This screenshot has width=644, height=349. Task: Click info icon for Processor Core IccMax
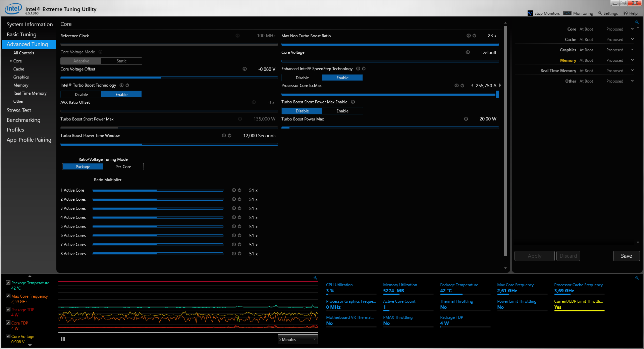click(457, 86)
